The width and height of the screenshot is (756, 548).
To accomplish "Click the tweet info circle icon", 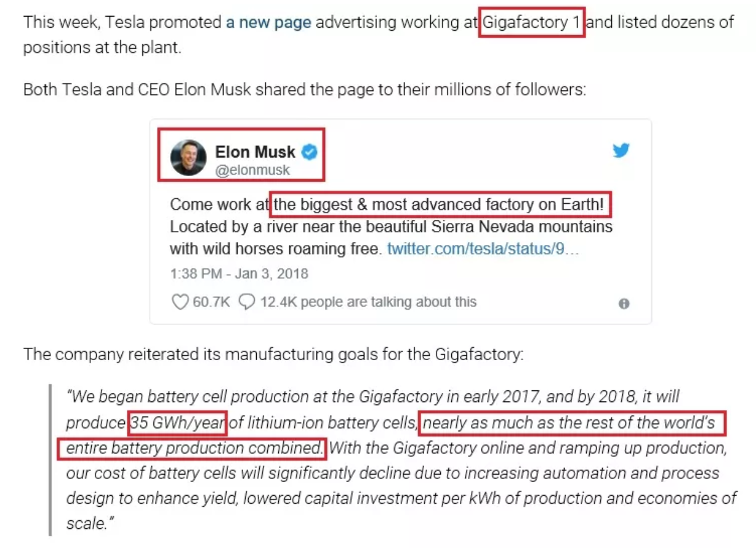I will (x=624, y=304).
